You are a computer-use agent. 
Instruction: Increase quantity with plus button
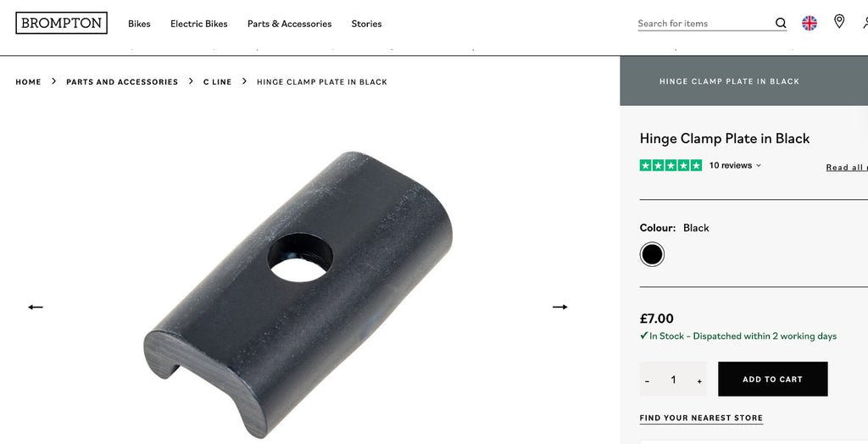point(699,381)
